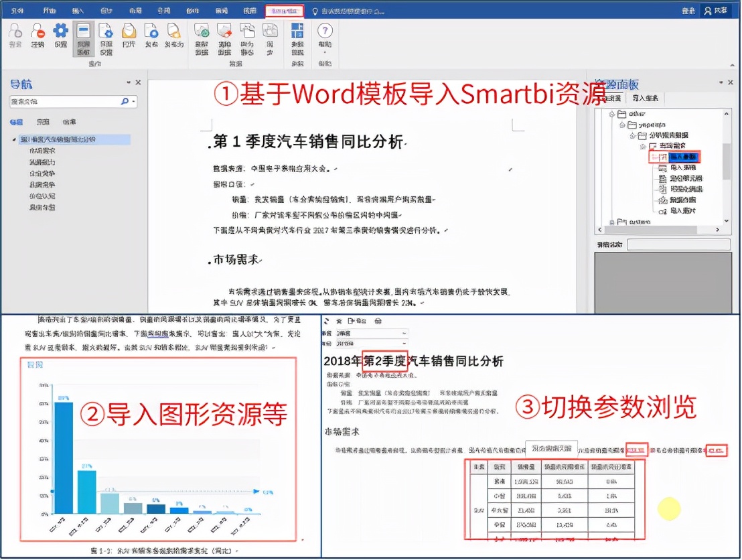Click the Share (共享) button at top right

[715, 11]
